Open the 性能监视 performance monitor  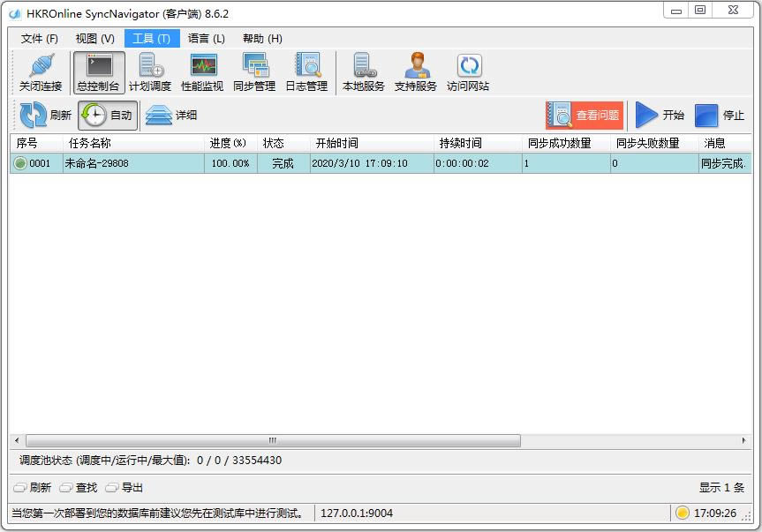[x=202, y=72]
